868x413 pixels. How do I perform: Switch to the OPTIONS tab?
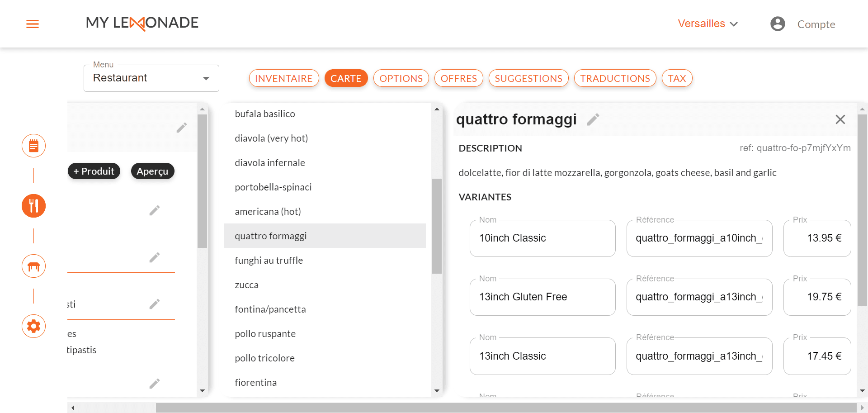[x=401, y=78]
